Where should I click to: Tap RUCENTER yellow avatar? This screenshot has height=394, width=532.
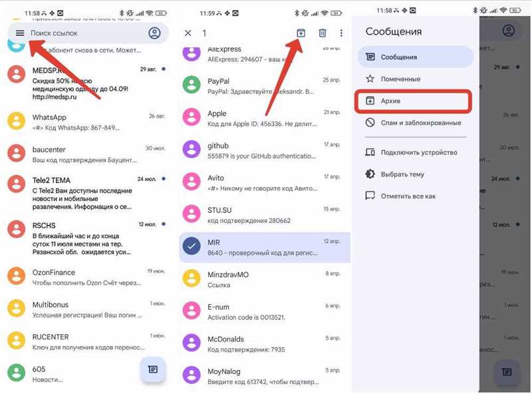click(16, 341)
